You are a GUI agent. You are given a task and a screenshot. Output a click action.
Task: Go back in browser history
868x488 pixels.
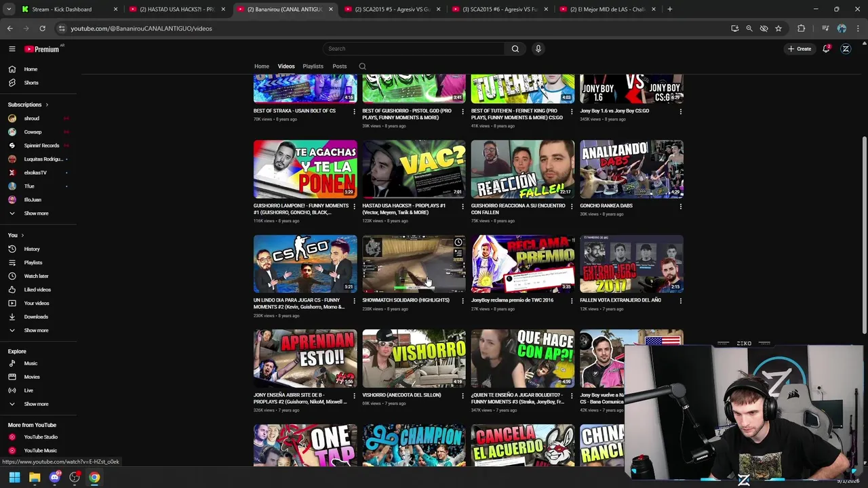click(9, 28)
